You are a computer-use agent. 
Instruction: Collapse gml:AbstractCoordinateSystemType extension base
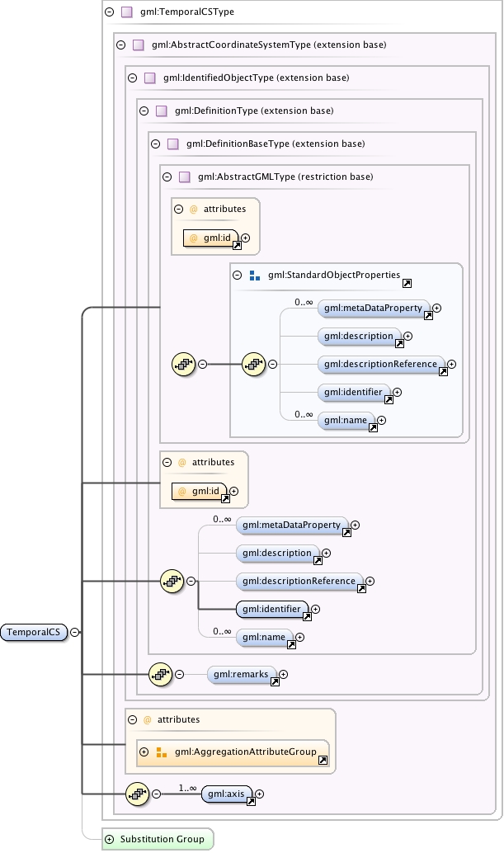(120, 45)
